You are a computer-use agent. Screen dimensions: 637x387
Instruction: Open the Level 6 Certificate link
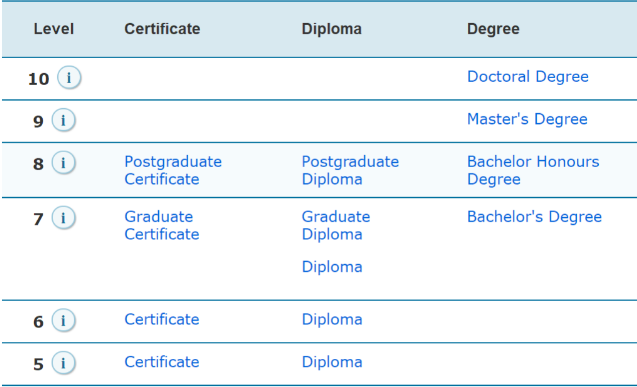click(x=162, y=320)
